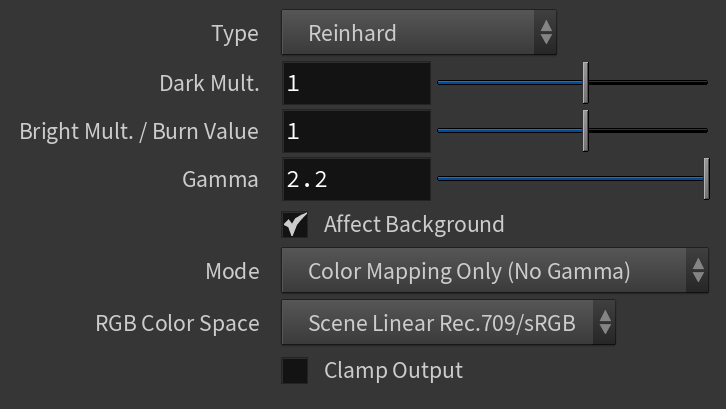Click the Dark Mult. slider handle
Screen dimensions: 726x409
[585, 83]
